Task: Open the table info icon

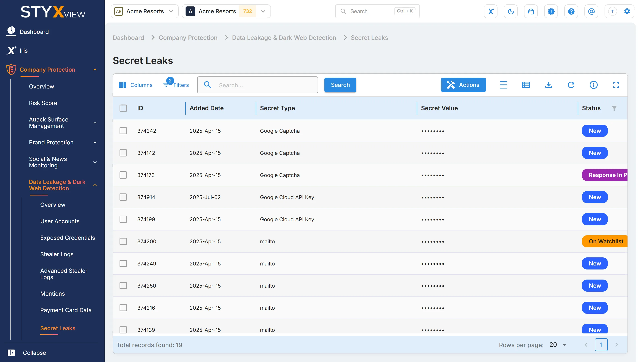Action: coord(593,85)
